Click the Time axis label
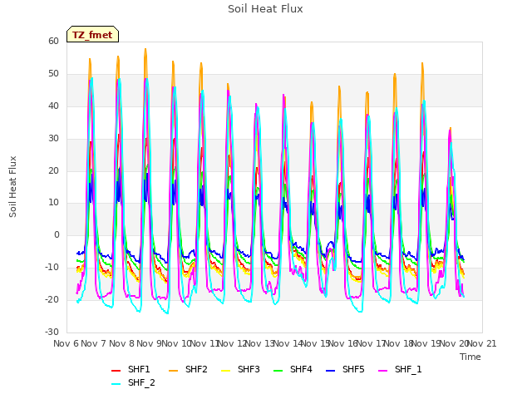 470,357
